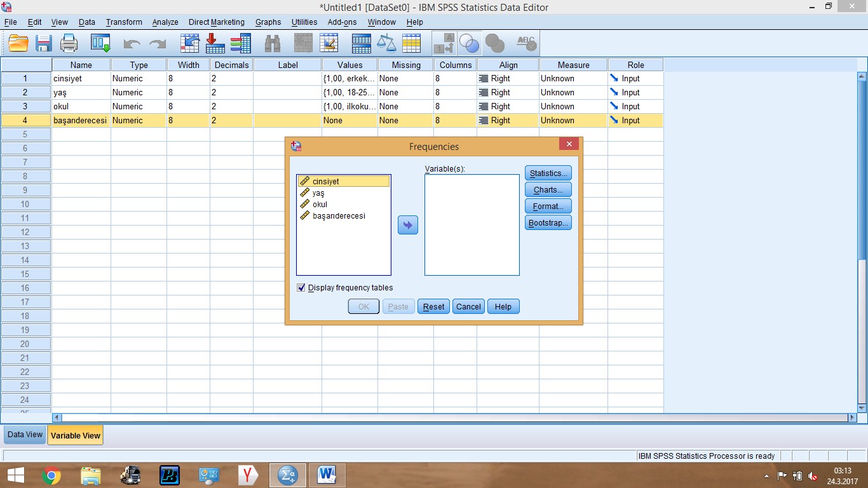Open the Transform menu

124,22
